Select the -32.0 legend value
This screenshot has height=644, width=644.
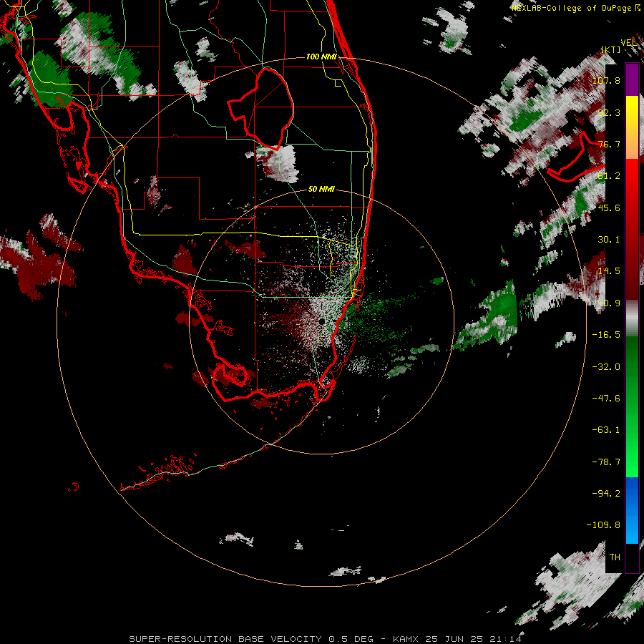point(606,367)
